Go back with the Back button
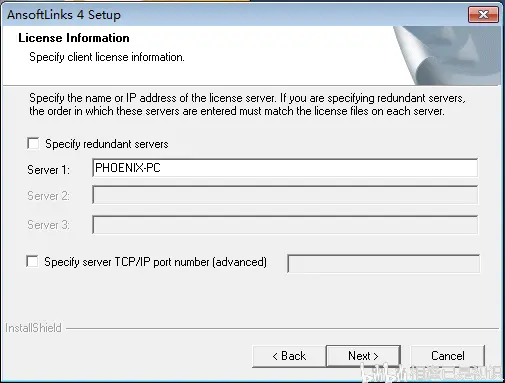The height and width of the screenshot is (383, 505). pos(289,356)
